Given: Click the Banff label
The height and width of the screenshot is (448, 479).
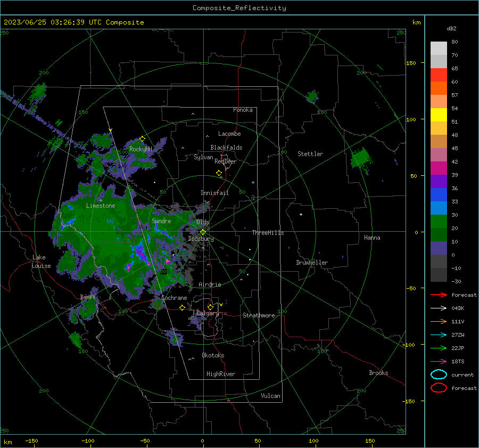Looking at the screenshot, I should point(88,297).
